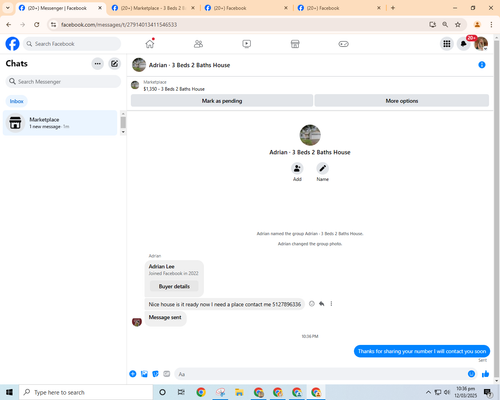The height and width of the screenshot is (400, 500).
Task: Click More options button
Action: [x=402, y=101]
